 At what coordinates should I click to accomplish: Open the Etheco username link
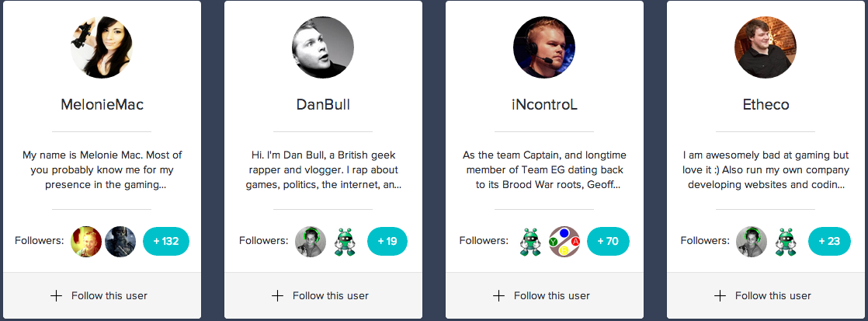[x=766, y=104]
